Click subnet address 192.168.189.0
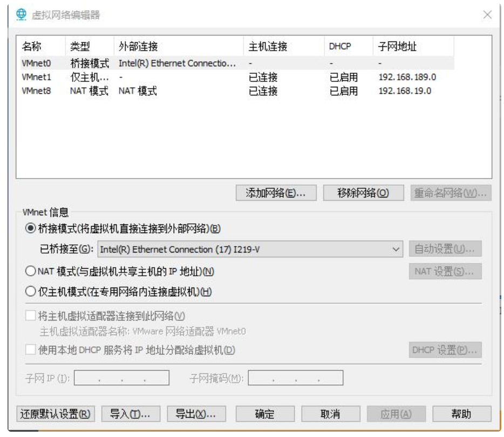This screenshot has width=504, height=437. [x=407, y=77]
